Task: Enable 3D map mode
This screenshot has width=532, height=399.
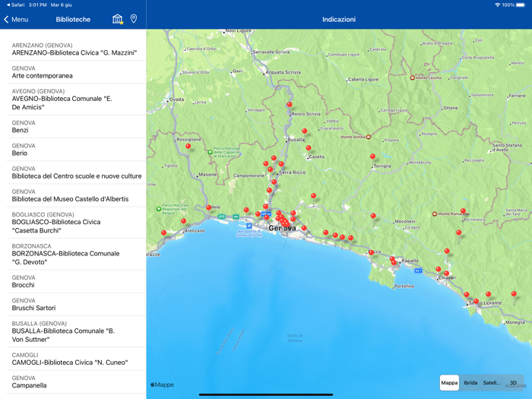Action: pos(513,383)
